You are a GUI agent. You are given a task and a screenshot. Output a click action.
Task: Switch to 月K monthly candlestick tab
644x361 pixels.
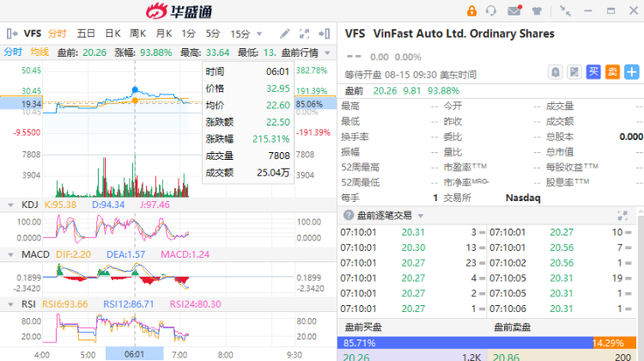click(x=163, y=34)
